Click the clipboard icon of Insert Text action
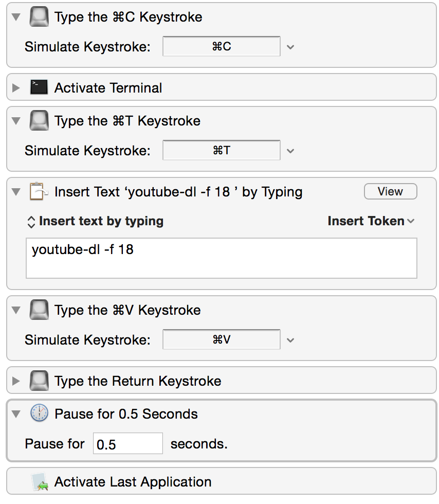Viewport: 439px width, 504px height. (39, 191)
